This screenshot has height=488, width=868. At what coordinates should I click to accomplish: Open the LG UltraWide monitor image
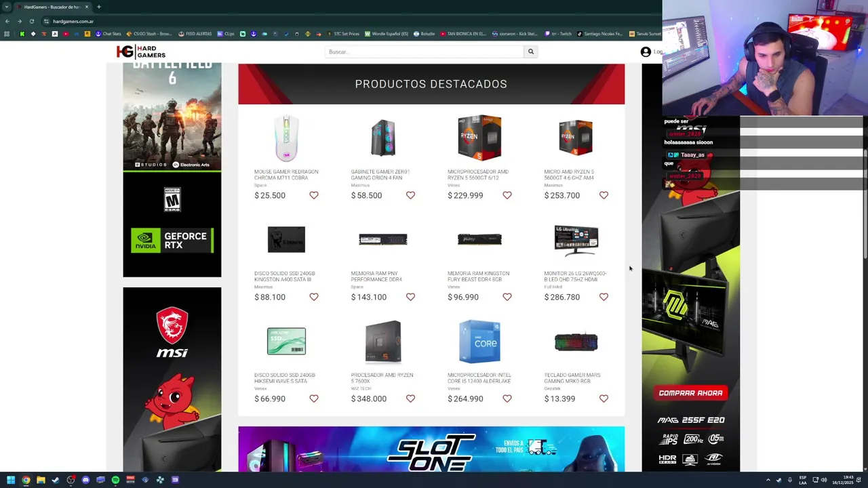point(576,240)
